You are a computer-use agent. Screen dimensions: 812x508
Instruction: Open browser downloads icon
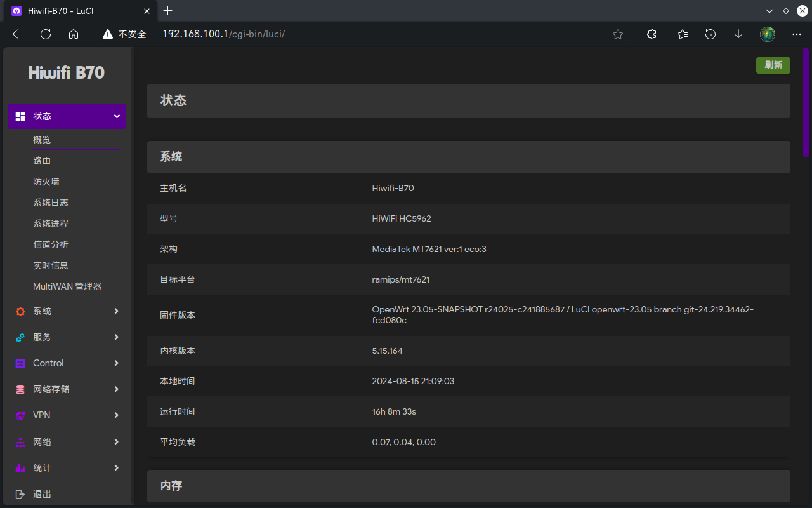point(738,34)
